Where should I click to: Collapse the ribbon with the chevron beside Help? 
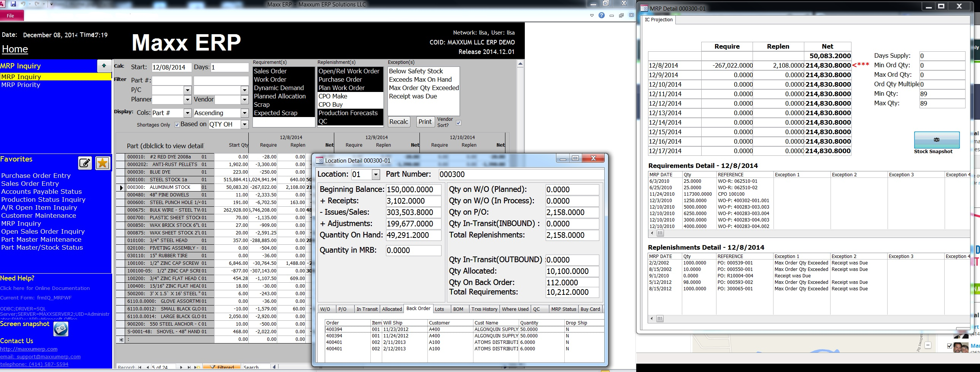tap(592, 16)
